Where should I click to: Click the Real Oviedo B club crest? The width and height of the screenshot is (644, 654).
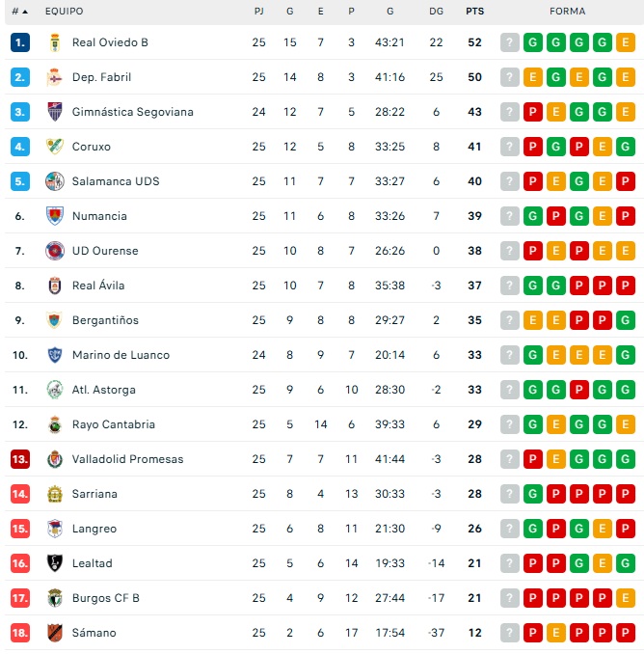54,42
